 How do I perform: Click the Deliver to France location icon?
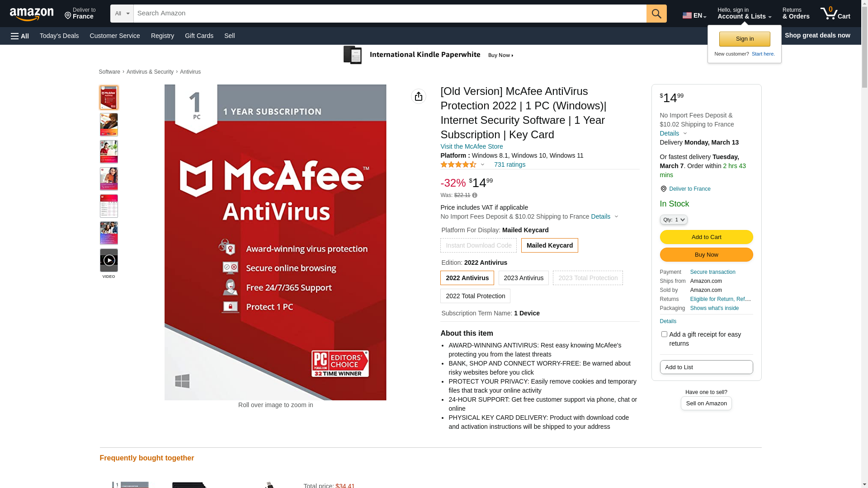pyautogui.click(x=663, y=189)
